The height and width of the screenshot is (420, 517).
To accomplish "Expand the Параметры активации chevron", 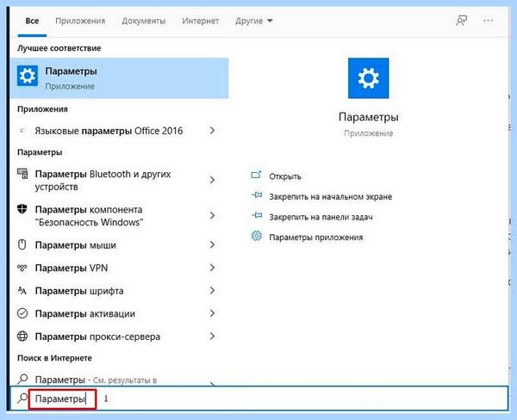I will pos(212,313).
